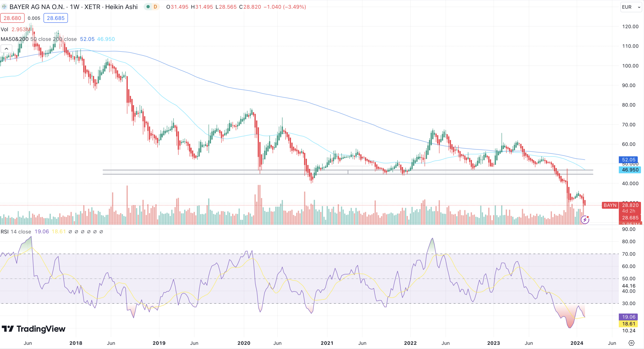Image resolution: width=644 pixels, height=349 pixels.
Task: Click the red 28.820 last price axis label
Action: pos(630,205)
